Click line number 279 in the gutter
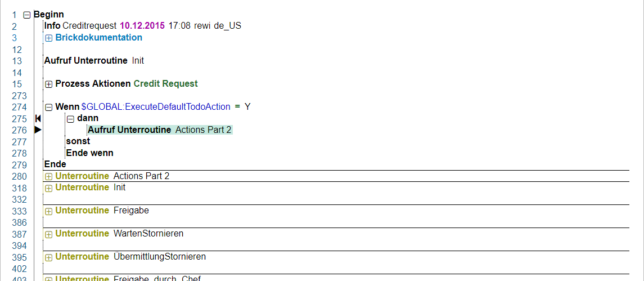644x281 pixels. [x=19, y=165]
